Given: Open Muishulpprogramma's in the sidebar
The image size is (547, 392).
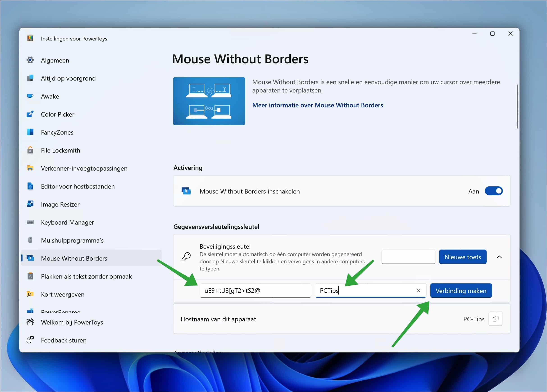Looking at the screenshot, I should [x=72, y=240].
